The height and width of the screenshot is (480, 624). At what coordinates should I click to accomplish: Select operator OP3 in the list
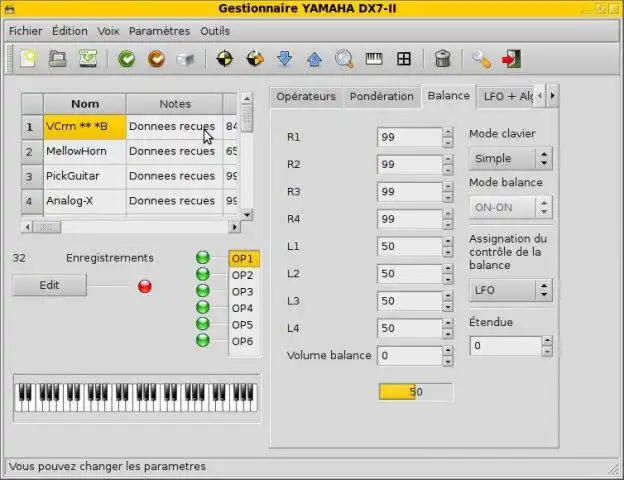pyautogui.click(x=244, y=292)
